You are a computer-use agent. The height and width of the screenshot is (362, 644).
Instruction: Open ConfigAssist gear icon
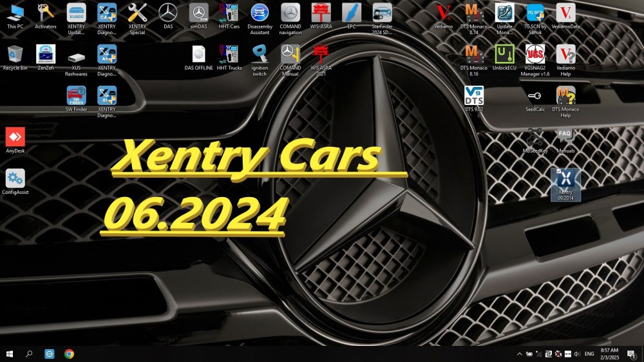click(x=15, y=182)
